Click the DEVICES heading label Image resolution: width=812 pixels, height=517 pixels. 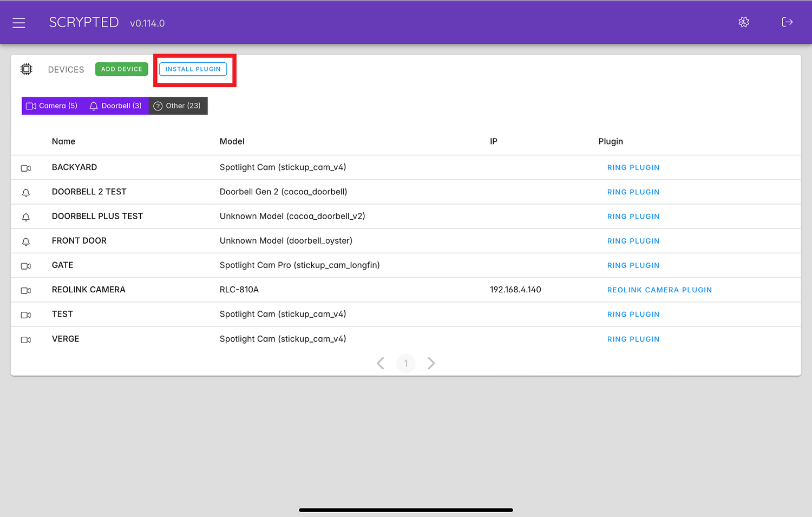click(66, 70)
